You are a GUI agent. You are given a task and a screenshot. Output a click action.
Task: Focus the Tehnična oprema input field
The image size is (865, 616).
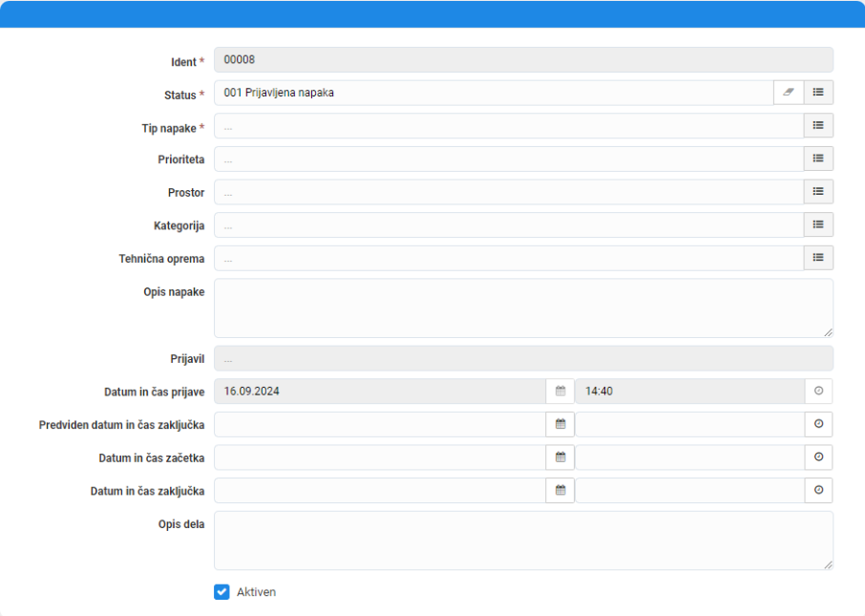(509, 258)
